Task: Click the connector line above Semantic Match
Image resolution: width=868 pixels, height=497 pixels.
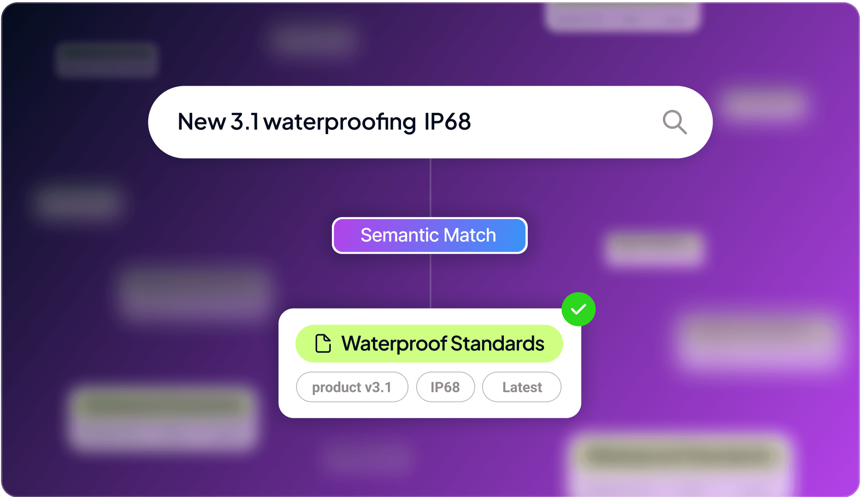Action: [x=431, y=187]
